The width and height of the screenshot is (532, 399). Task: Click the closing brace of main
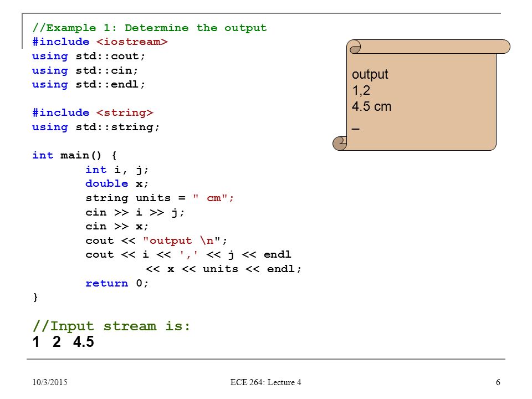click(x=35, y=297)
